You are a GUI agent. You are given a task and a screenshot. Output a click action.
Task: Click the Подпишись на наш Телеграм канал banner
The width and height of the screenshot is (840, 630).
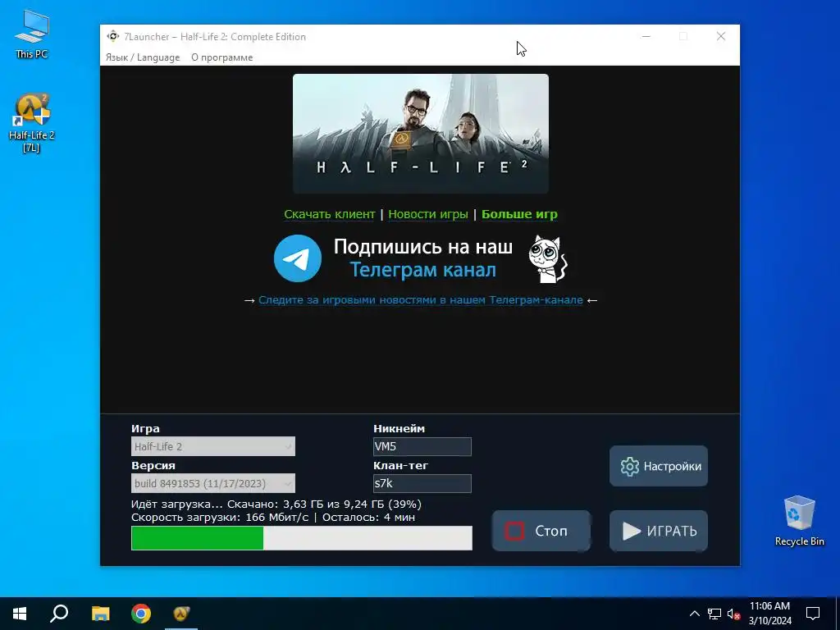422,258
